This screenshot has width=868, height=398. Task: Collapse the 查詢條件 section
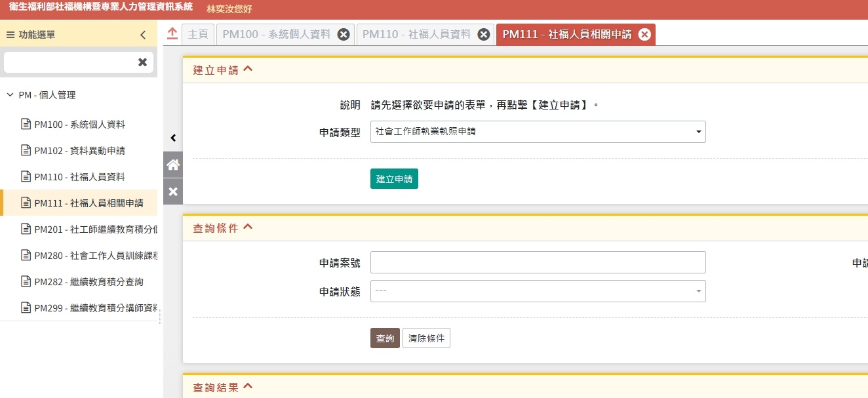coord(248,228)
